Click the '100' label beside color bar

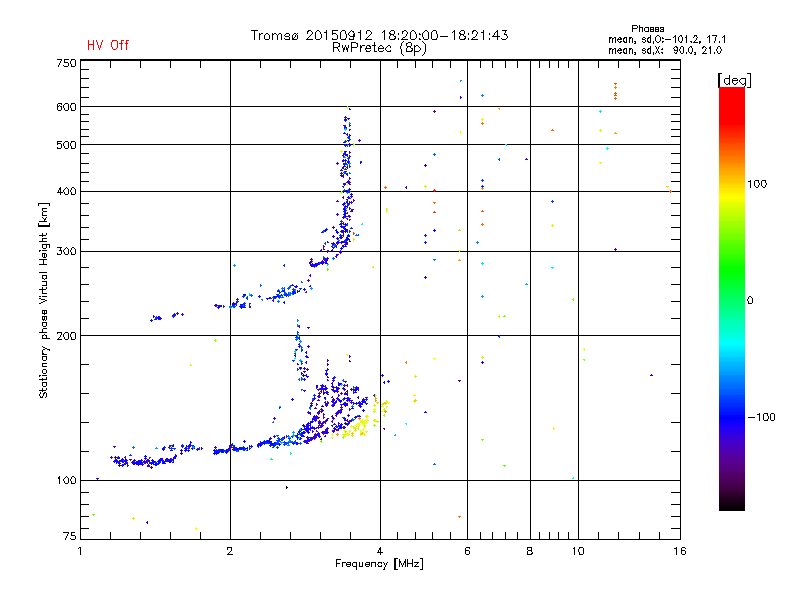pos(757,184)
